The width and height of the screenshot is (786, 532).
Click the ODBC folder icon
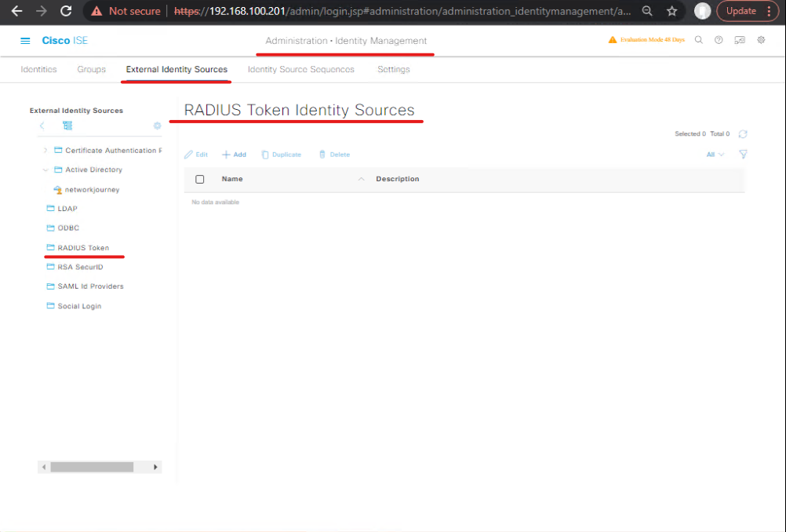point(51,228)
